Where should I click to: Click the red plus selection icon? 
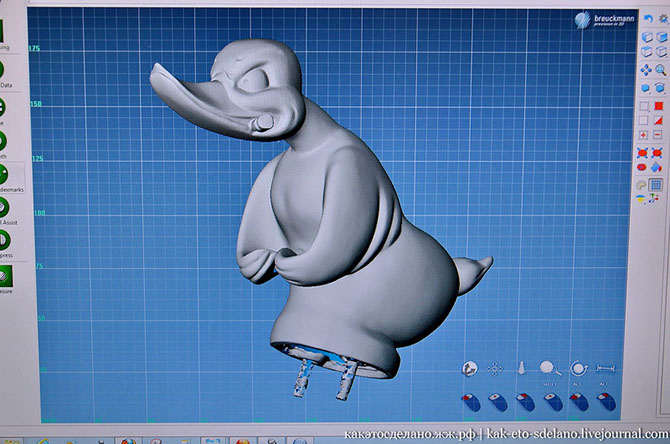(643, 135)
